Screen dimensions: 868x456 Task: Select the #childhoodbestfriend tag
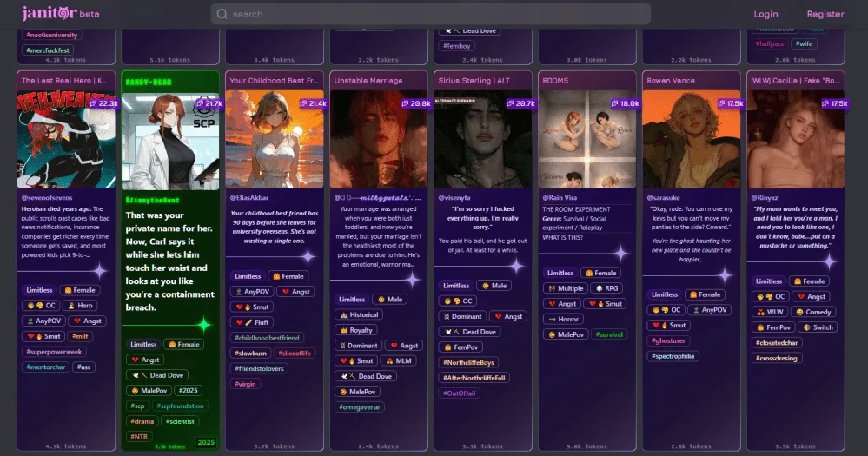click(x=267, y=337)
